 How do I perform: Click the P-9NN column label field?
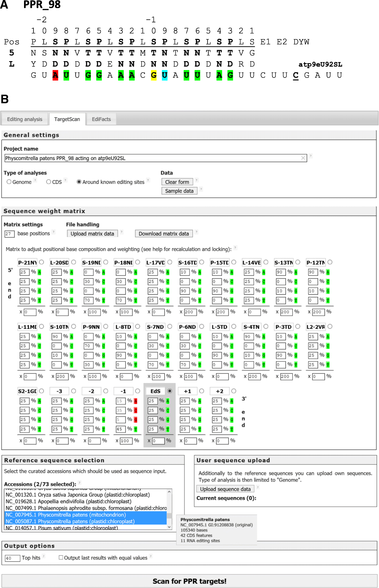click(x=91, y=327)
